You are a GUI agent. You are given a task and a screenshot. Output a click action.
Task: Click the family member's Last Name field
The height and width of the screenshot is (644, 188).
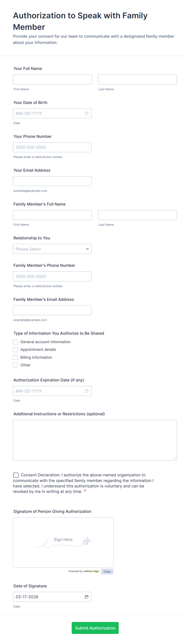137,215
